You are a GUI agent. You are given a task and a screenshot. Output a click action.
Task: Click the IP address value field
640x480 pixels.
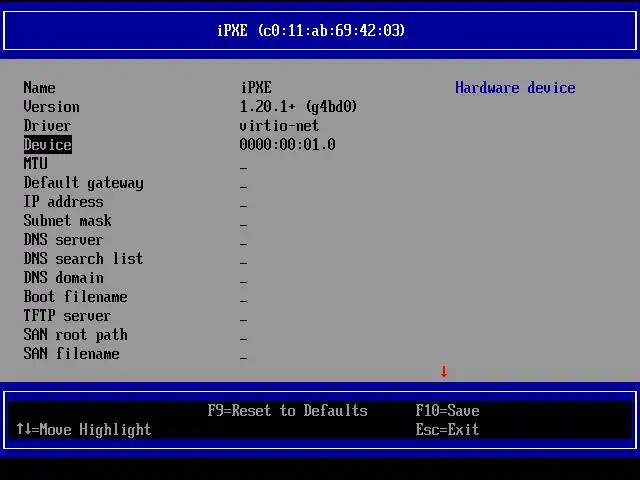[244, 205]
